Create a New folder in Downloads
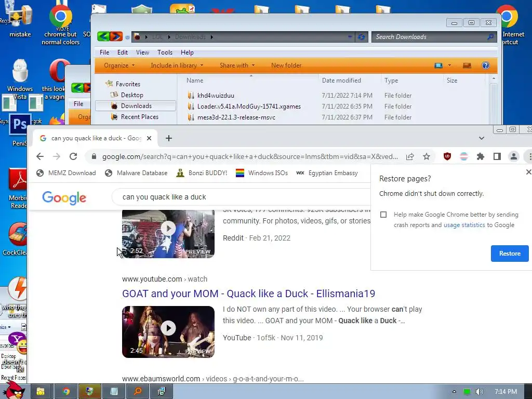This screenshot has height=399, width=532. coord(286,65)
